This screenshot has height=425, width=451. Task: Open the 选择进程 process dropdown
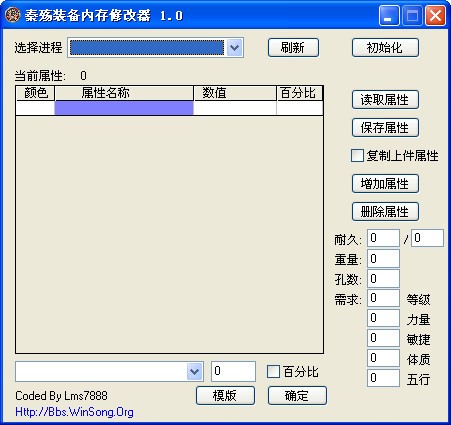[234, 48]
